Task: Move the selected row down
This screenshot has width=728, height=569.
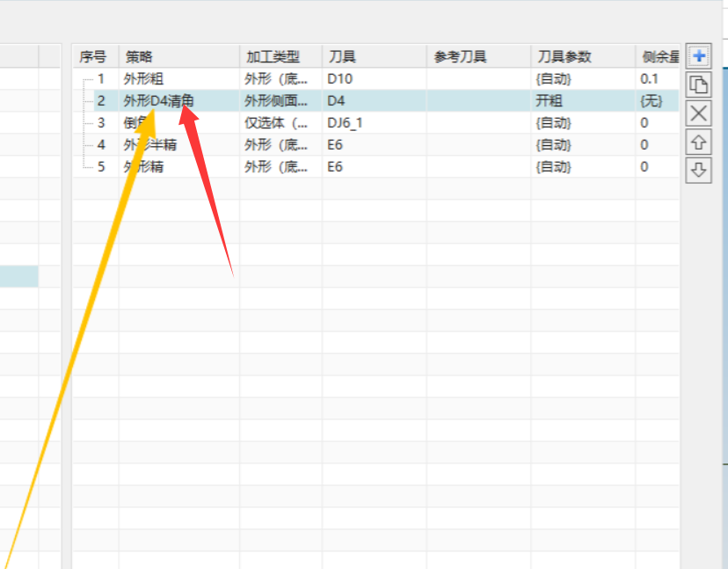Action: pyautogui.click(x=699, y=171)
